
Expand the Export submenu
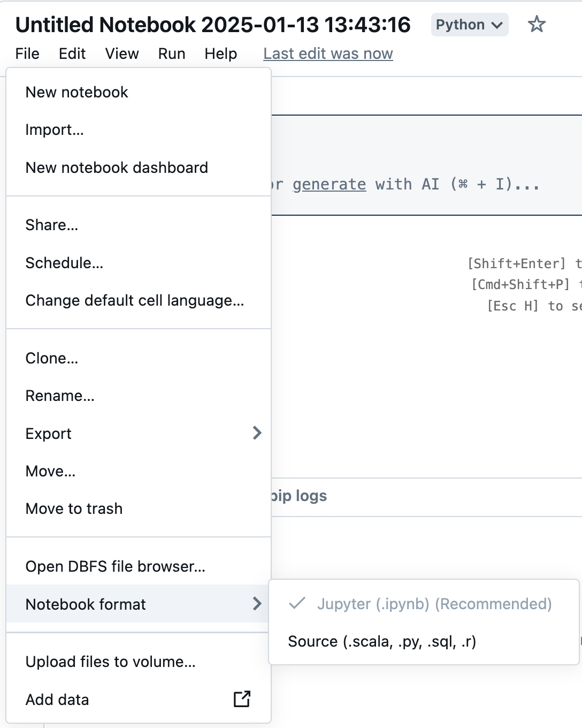(257, 433)
